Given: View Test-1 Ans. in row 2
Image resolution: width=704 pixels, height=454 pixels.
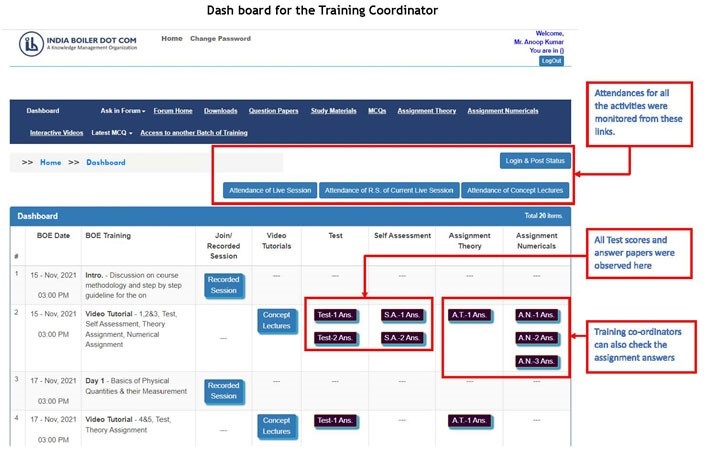Looking at the screenshot, I should pyautogui.click(x=336, y=315).
